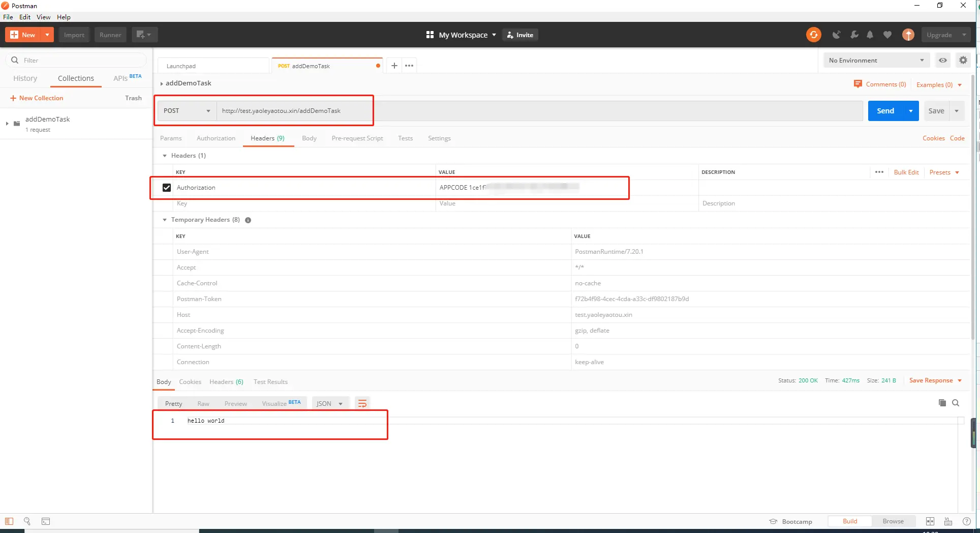Open the response Cookies tab
The height and width of the screenshot is (533, 980).
pyautogui.click(x=190, y=382)
